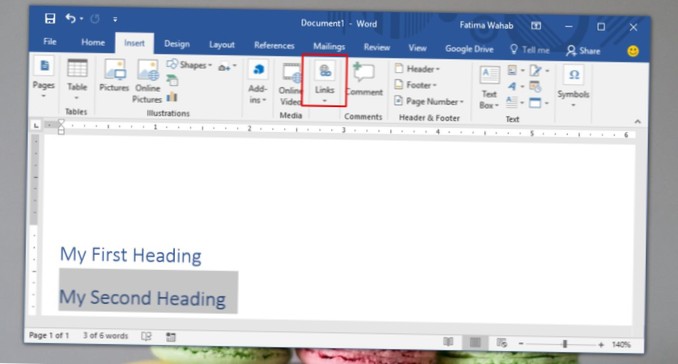This screenshot has height=364, width=678.
Task: Open the File tab
Action: click(50, 42)
